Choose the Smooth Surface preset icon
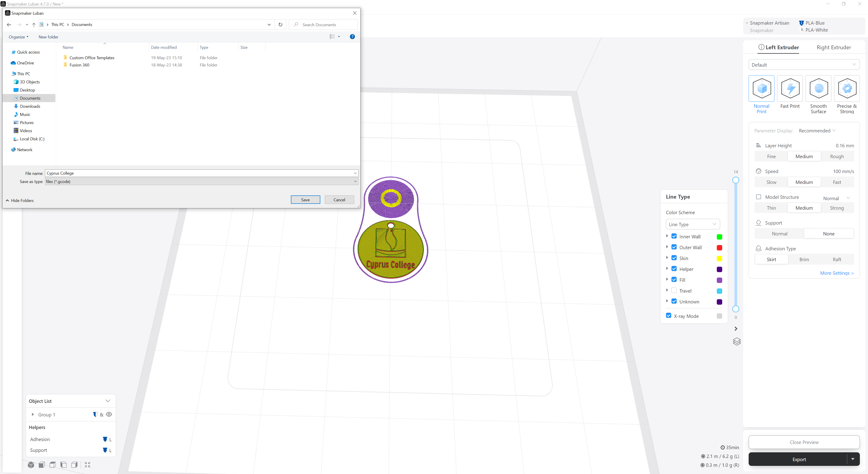This screenshot has height=474, width=868. pos(818,88)
